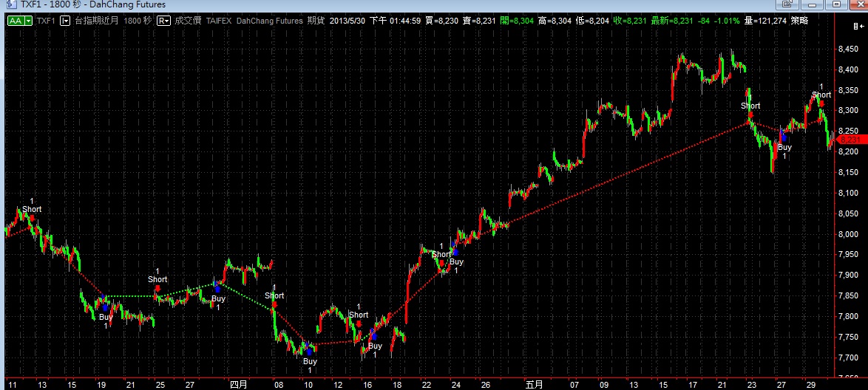Click the detach window icon in title bar
Image resolution: width=868 pixels, height=390 pixels.
point(787,4)
